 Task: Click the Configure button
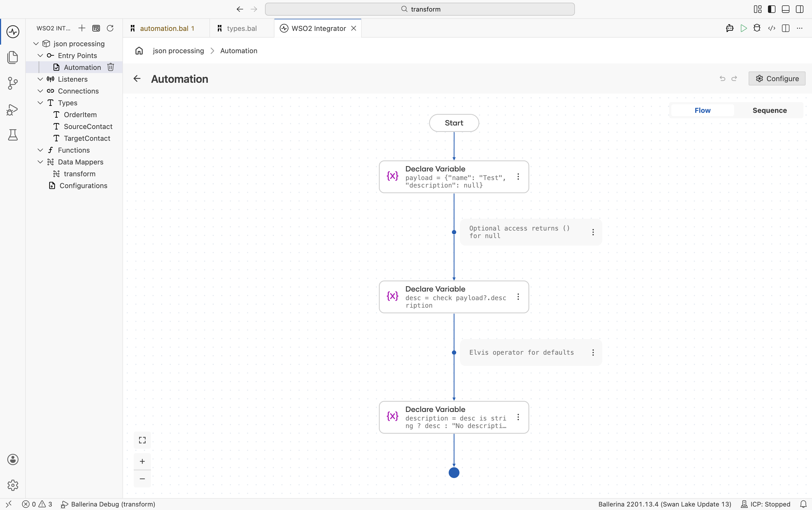click(777, 78)
